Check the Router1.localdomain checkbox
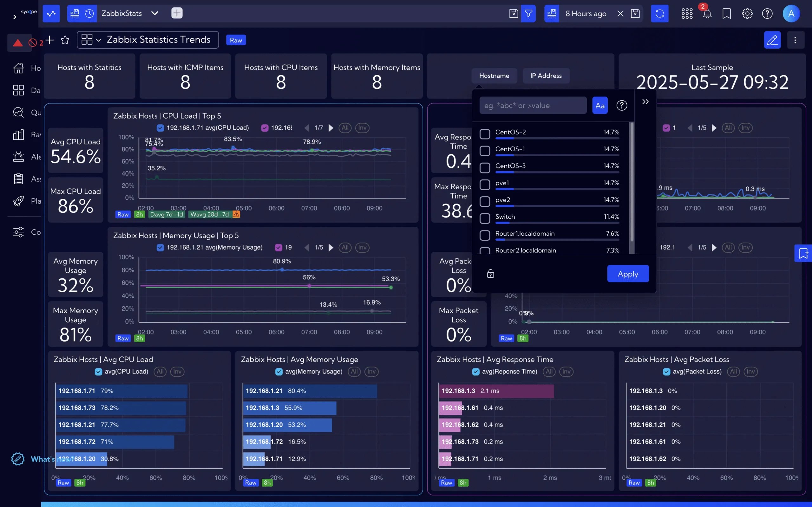 [x=485, y=235]
